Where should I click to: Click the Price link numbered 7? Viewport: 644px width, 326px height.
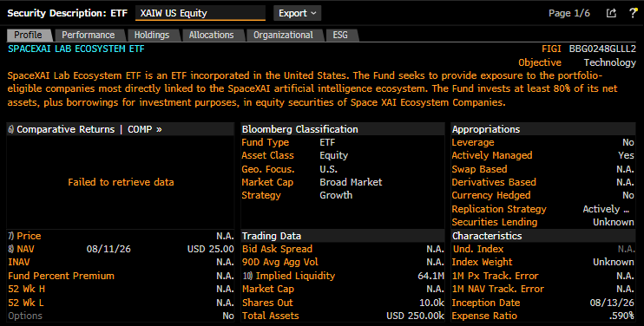point(24,236)
